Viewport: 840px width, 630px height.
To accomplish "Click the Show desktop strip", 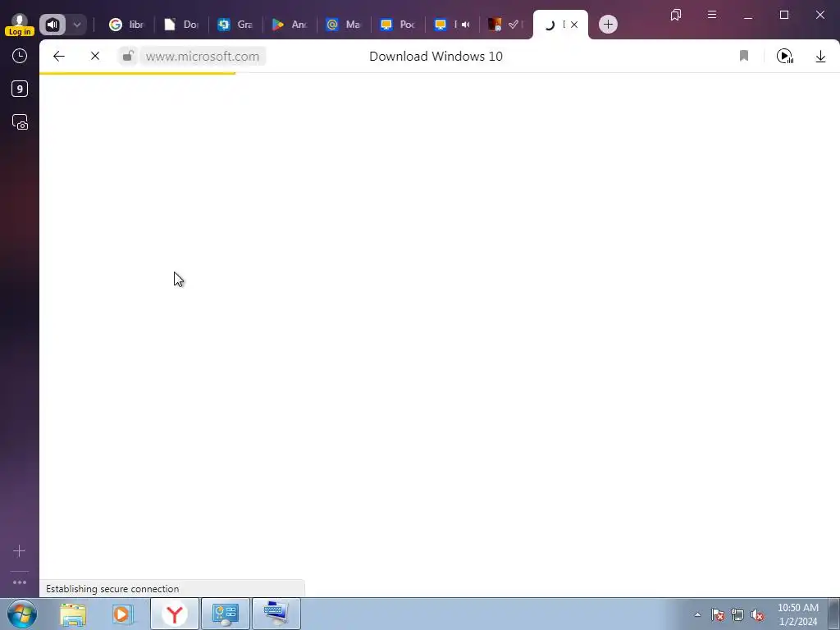I will coord(834,614).
